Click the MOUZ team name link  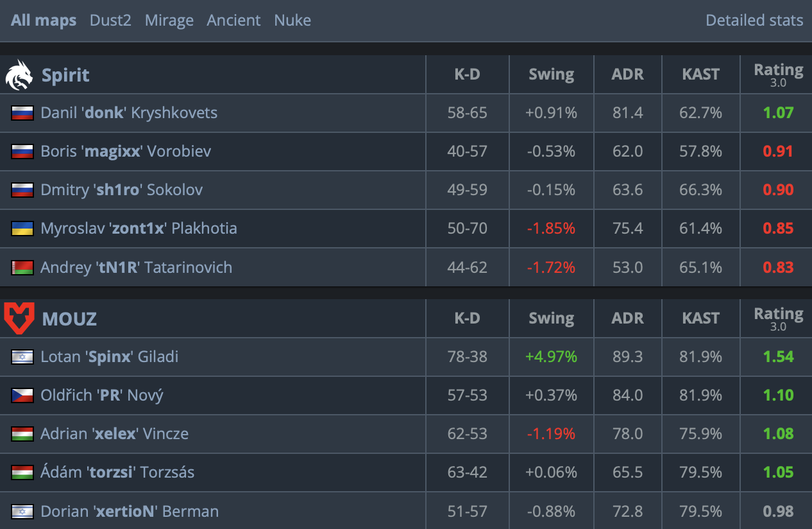coord(69,318)
